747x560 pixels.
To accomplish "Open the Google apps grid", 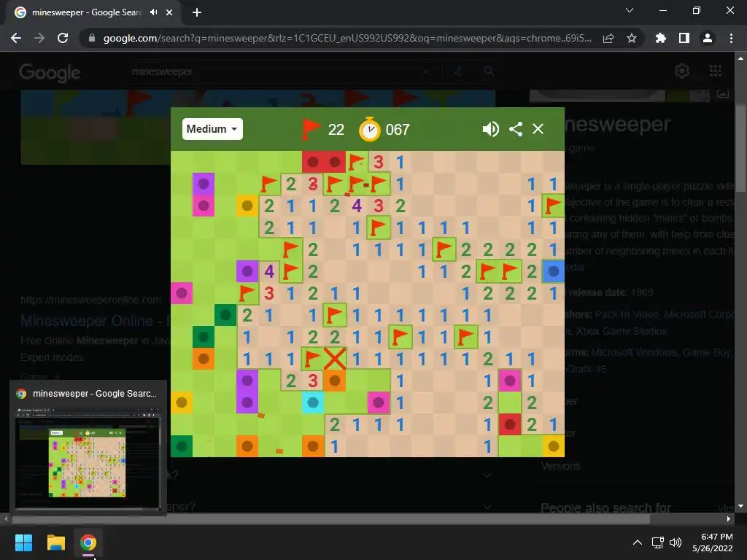I will coord(716,71).
